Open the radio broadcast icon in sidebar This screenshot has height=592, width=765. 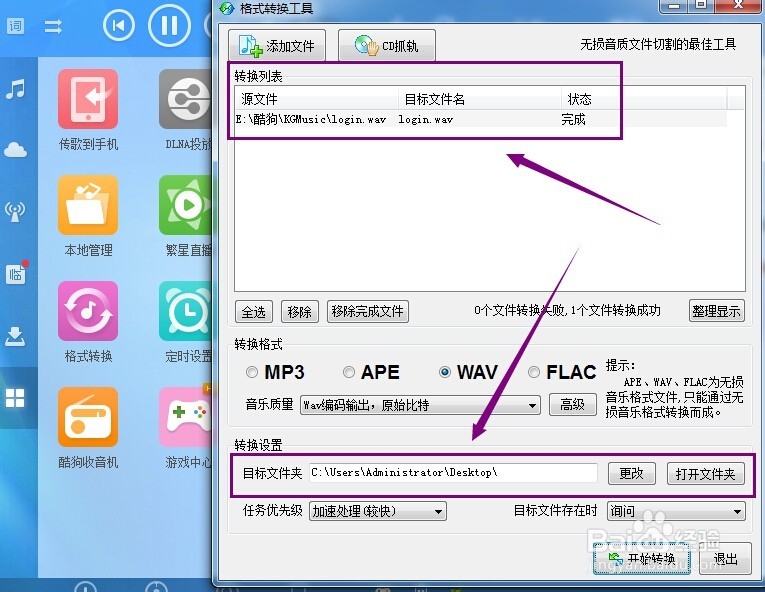tap(15, 211)
